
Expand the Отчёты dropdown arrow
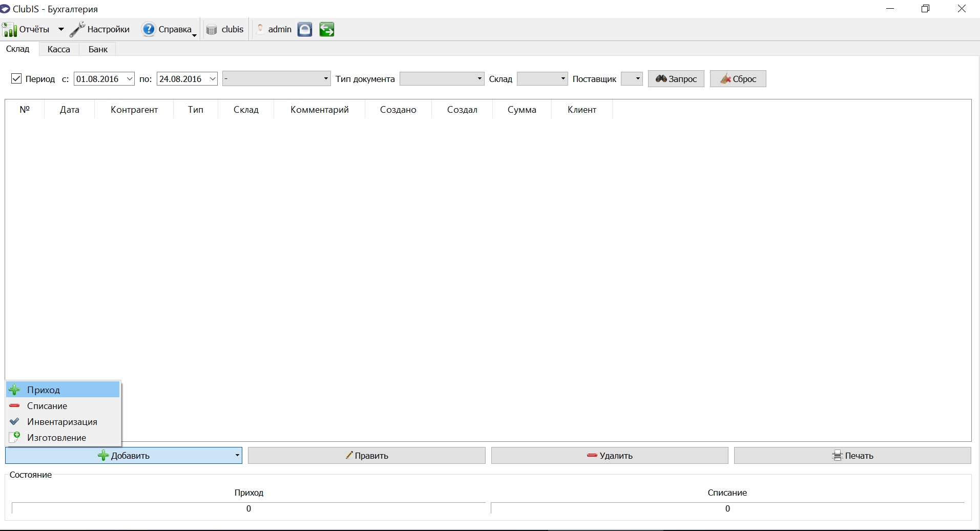[61, 30]
